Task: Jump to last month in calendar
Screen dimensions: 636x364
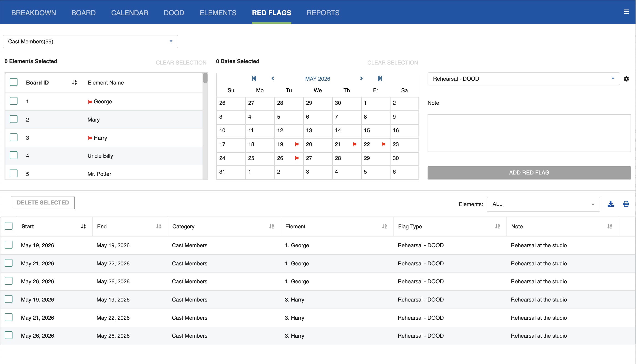Action: [x=380, y=78]
